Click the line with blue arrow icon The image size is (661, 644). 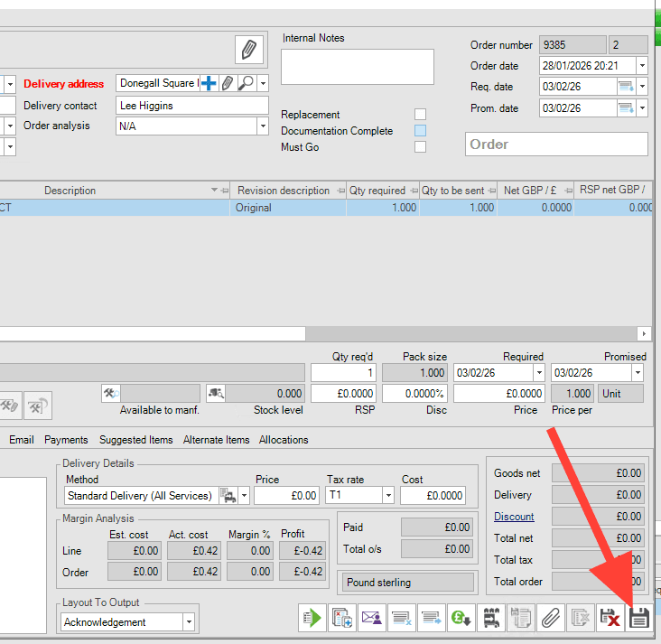pos(432,619)
